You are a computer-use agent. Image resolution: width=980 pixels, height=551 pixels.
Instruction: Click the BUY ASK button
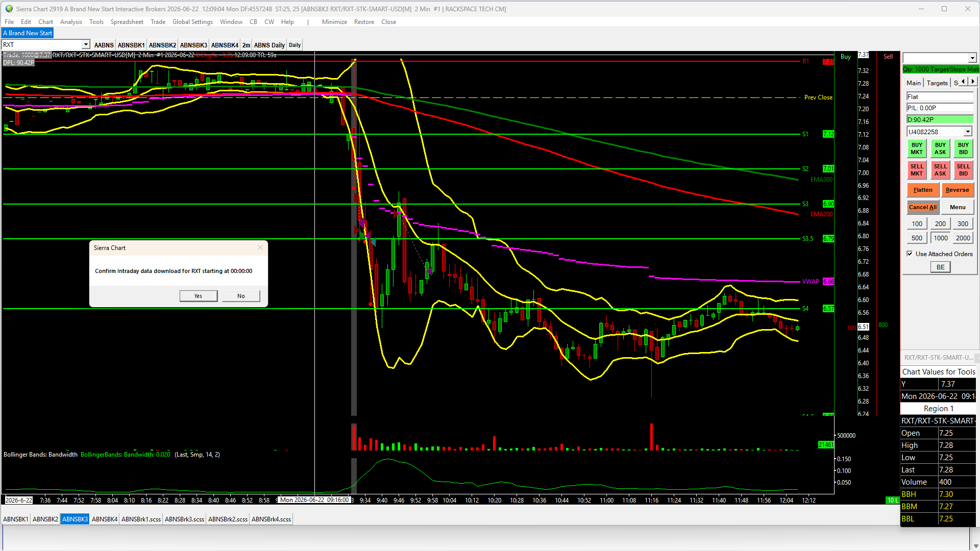point(940,148)
